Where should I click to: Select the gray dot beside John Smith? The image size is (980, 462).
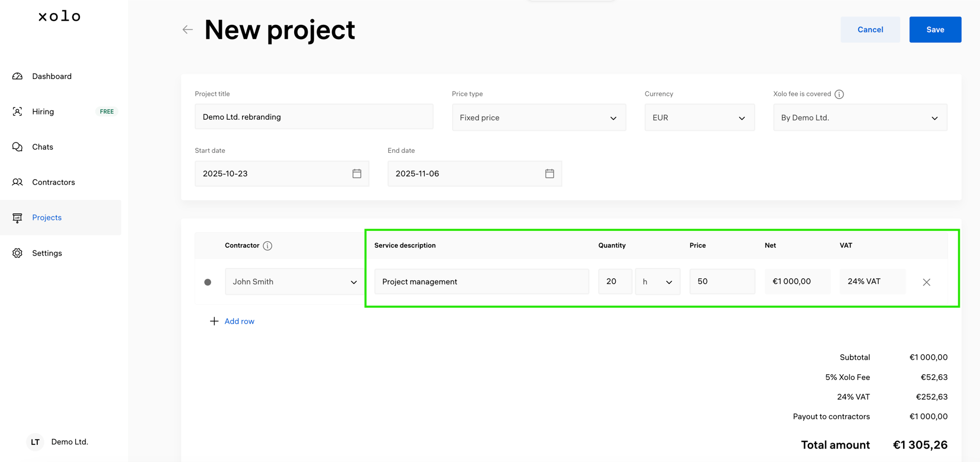(207, 282)
